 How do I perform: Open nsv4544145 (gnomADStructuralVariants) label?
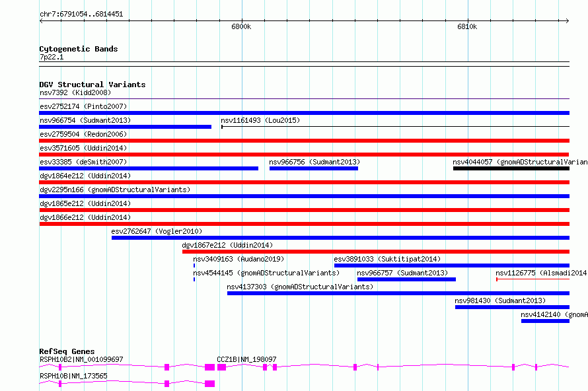coord(266,273)
